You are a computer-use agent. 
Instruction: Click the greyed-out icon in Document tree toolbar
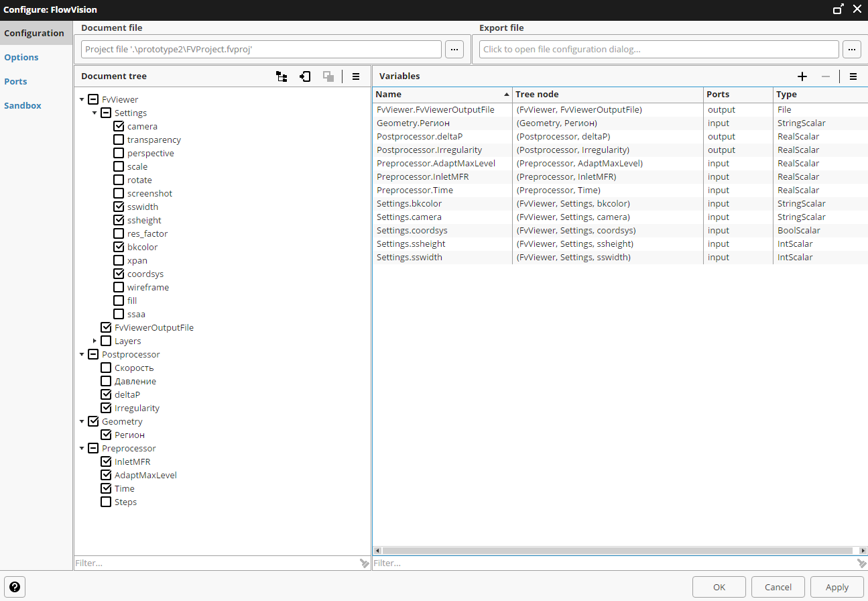click(328, 76)
